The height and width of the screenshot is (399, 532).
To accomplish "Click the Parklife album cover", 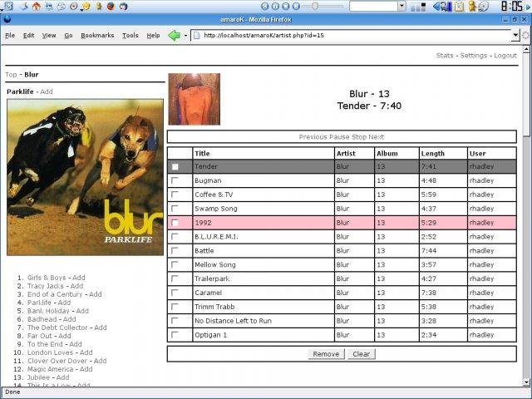I will coord(85,177).
